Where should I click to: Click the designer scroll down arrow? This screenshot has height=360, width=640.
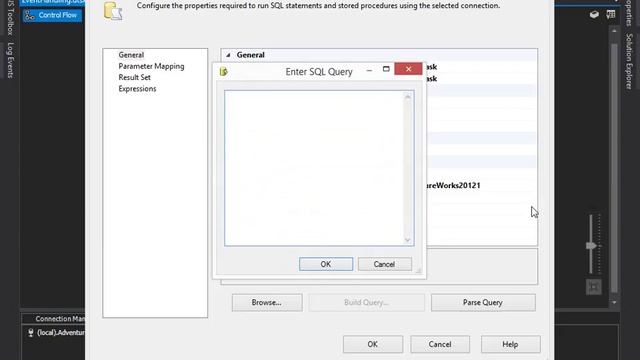point(614,303)
